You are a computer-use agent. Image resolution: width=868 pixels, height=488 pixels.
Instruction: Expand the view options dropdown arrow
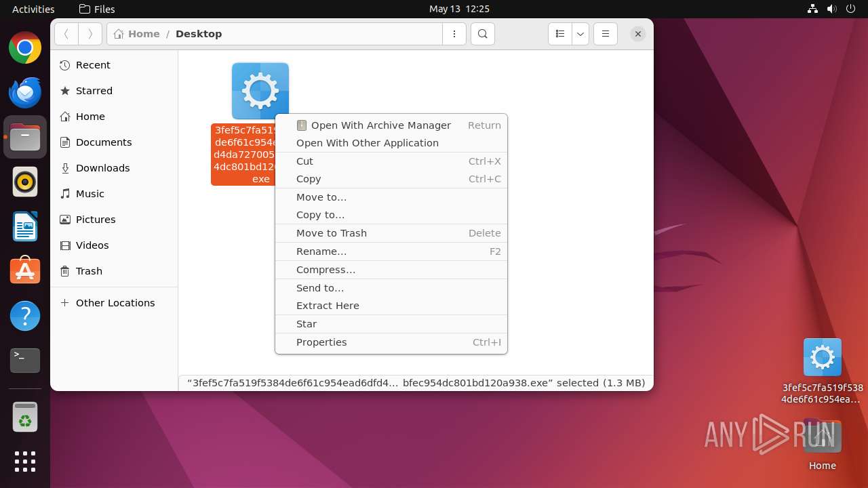point(580,34)
